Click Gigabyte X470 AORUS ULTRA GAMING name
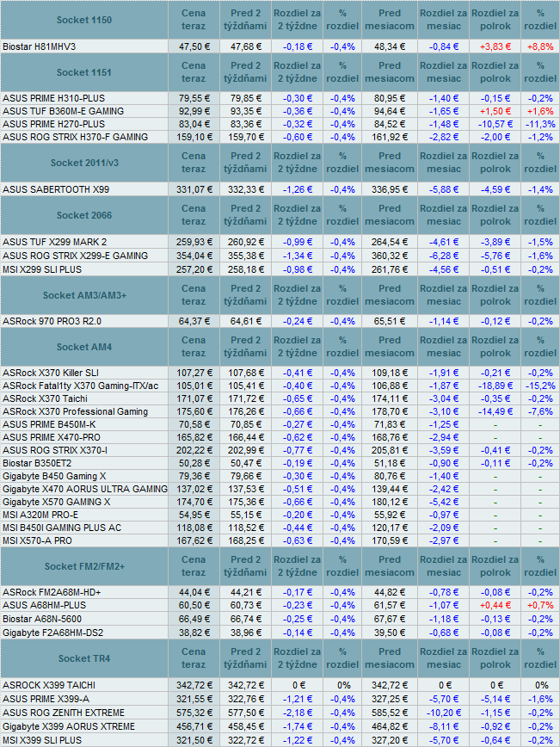560x747 pixels. [85, 489]
